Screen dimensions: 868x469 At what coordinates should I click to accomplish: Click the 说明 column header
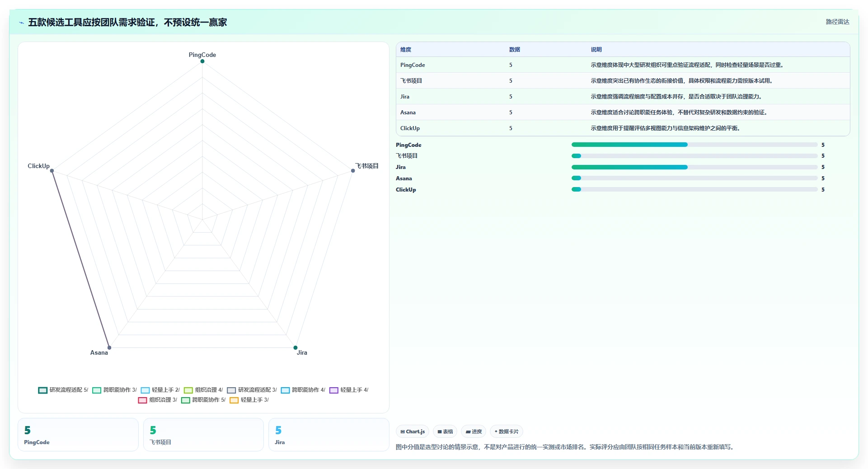pos(596,50)
